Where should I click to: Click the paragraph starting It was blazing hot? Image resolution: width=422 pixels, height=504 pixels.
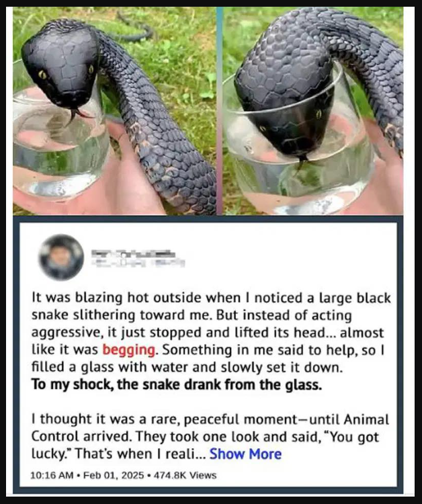point(210,333)
